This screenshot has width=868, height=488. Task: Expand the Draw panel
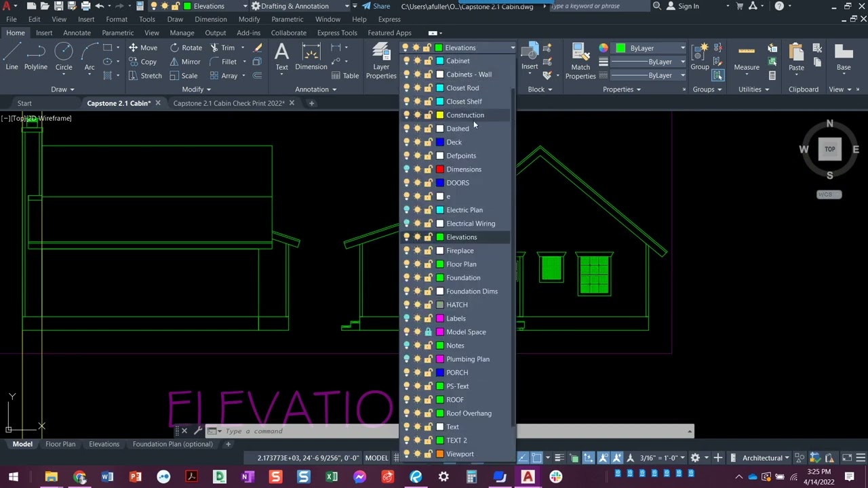63,89
